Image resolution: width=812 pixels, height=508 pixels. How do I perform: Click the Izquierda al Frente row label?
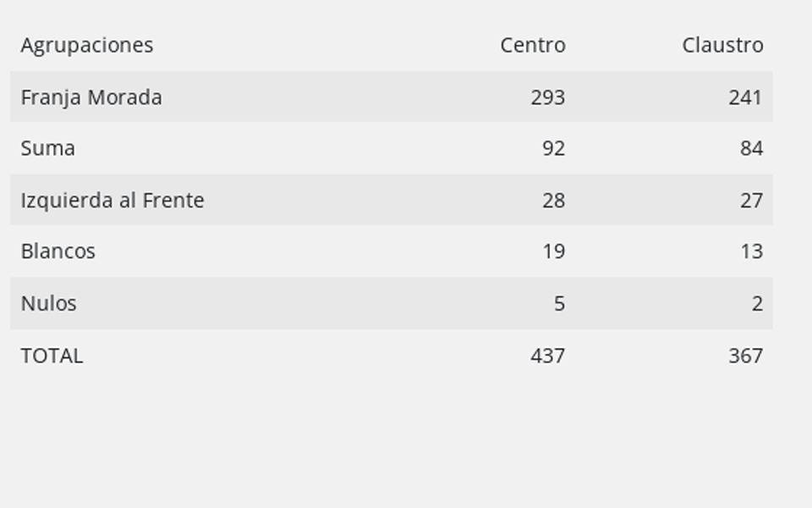(112, 200)
